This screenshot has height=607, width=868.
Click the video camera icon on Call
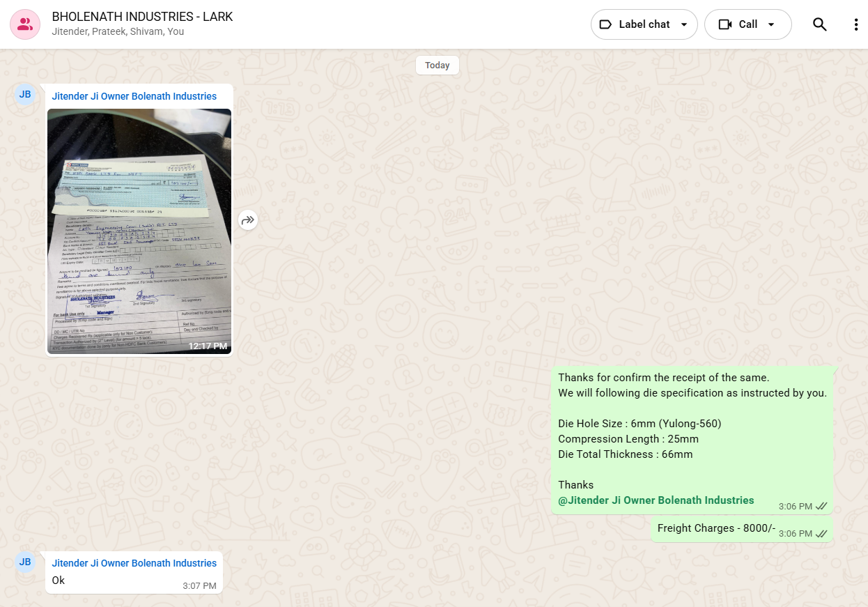[x=725, y=24]
